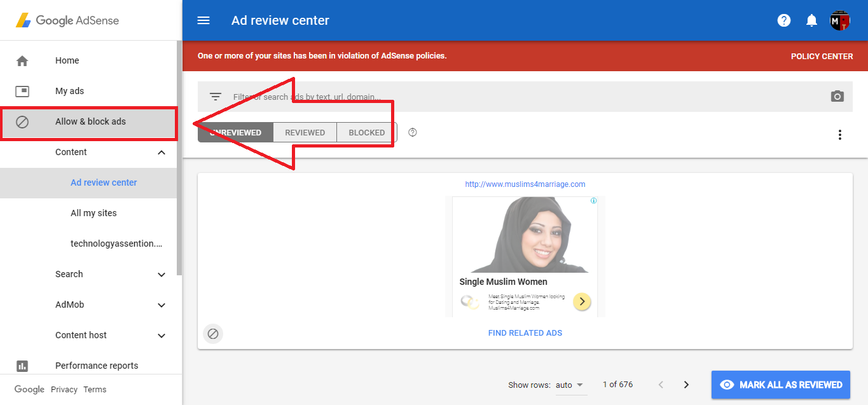Switch to the Reviewed tab
The image size is (868, 405).
click(x=305, y=132)
